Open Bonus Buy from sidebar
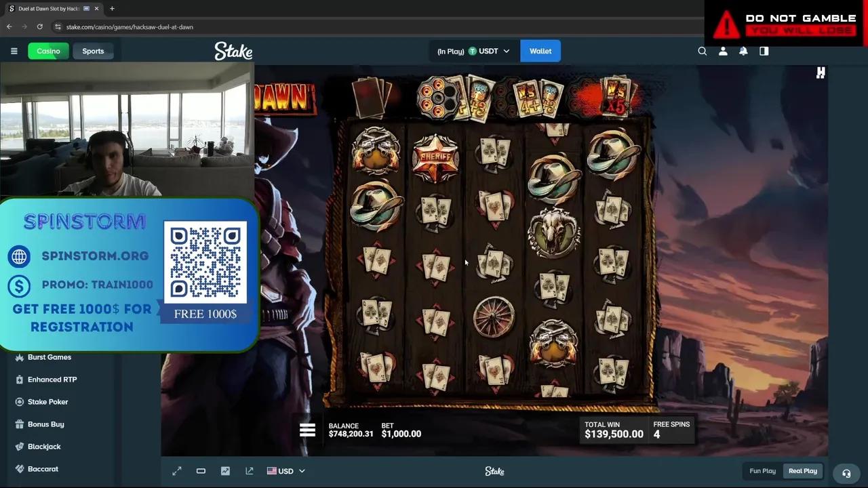This screenshot has width=868, height=488. pos(45,424)
